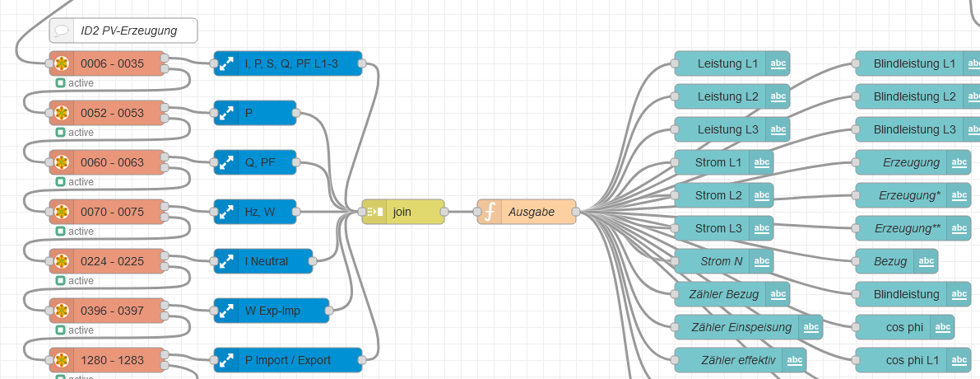The height and width of the screenshot is (379, 980).
Task: Click the parser icon on node P
Action: 226,113
